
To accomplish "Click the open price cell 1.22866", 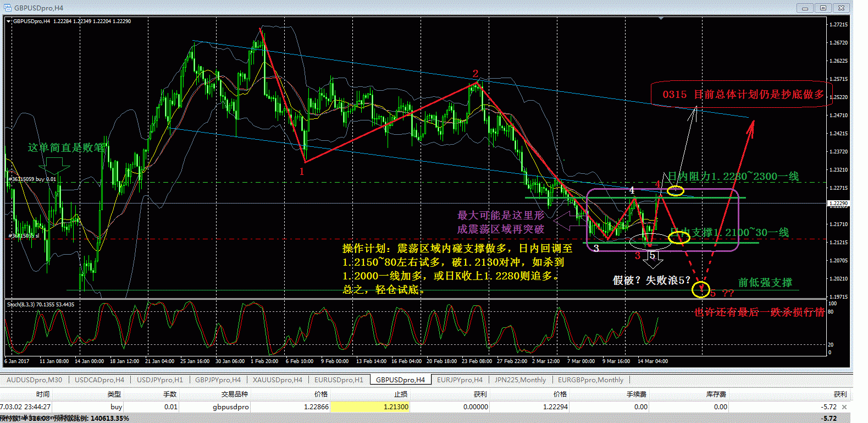I will 316,407.
